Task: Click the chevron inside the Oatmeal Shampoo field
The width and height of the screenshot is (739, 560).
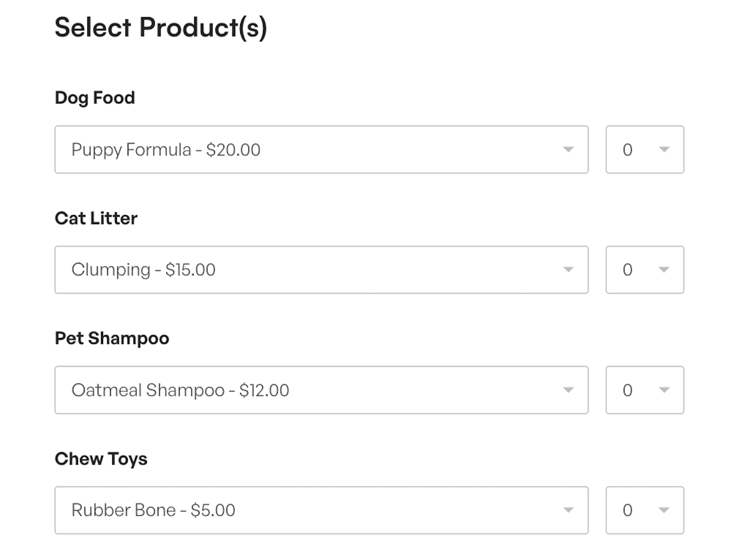Action: tap(569, 390)
